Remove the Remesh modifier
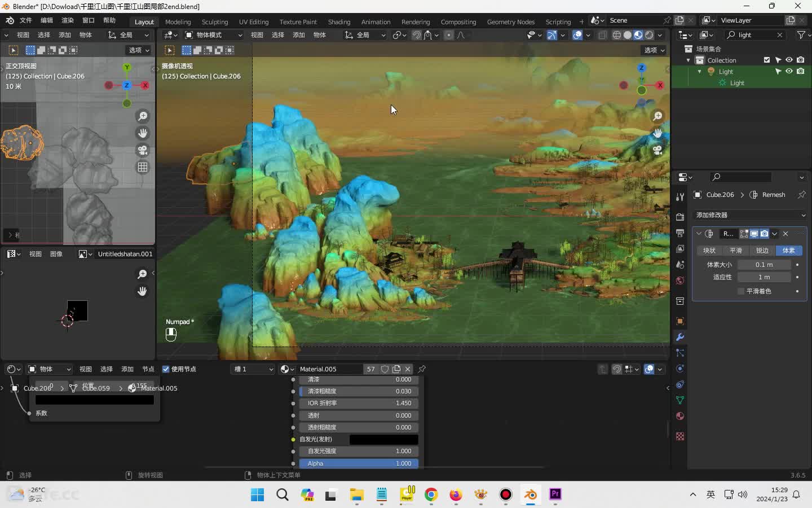The height and width of the screenshot is (508, 812). coord(785,234)
